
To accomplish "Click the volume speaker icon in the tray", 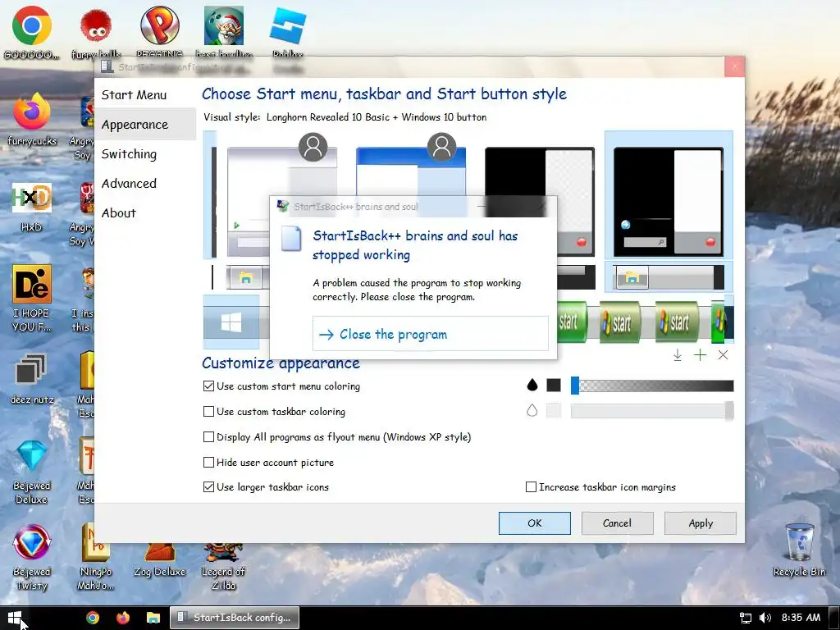I will pos(765,618).
